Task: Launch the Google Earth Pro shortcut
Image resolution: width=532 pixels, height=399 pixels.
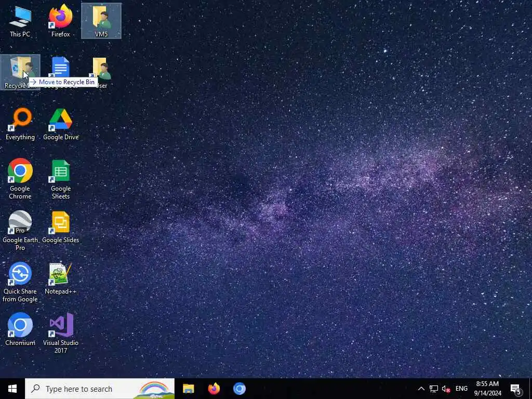Action: (x=20, y=231)
